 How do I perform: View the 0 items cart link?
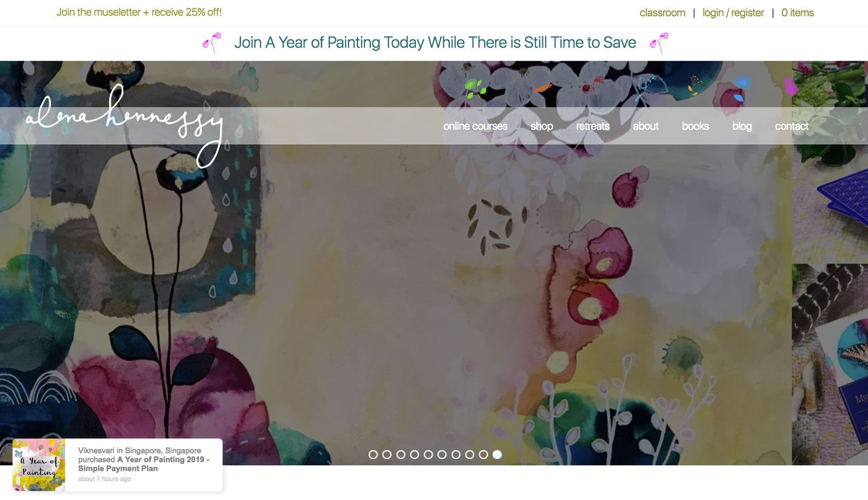click(x=797, y=13)
